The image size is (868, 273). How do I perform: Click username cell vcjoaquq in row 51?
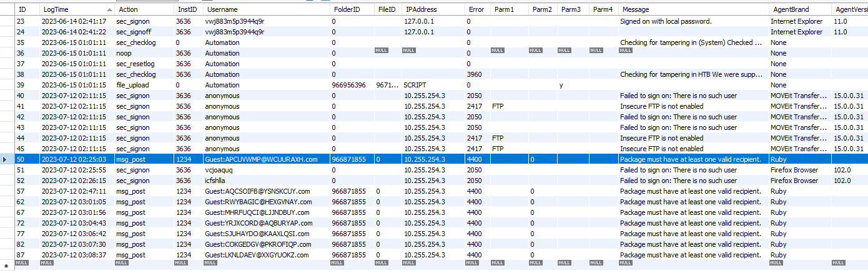pos(220,170)
